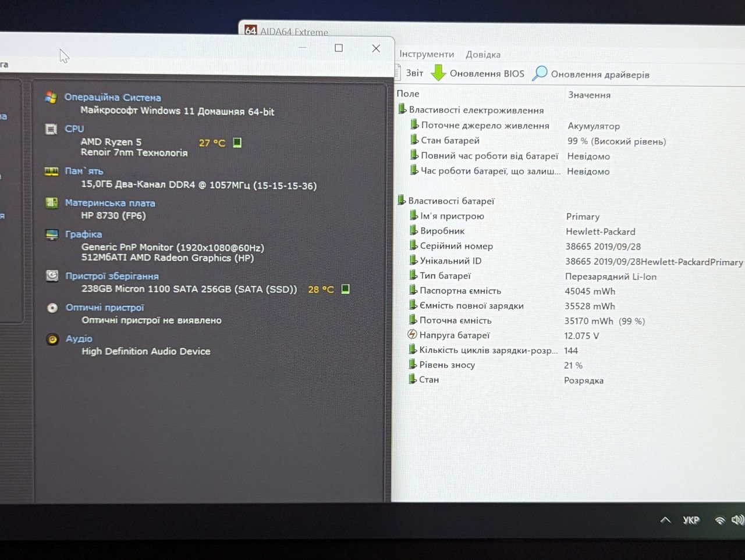The image size is (745, 560).
Task: Click the Звіт report icon in AIDA64 toolbar
Action: pyautogui.click(x=398, y=72)
